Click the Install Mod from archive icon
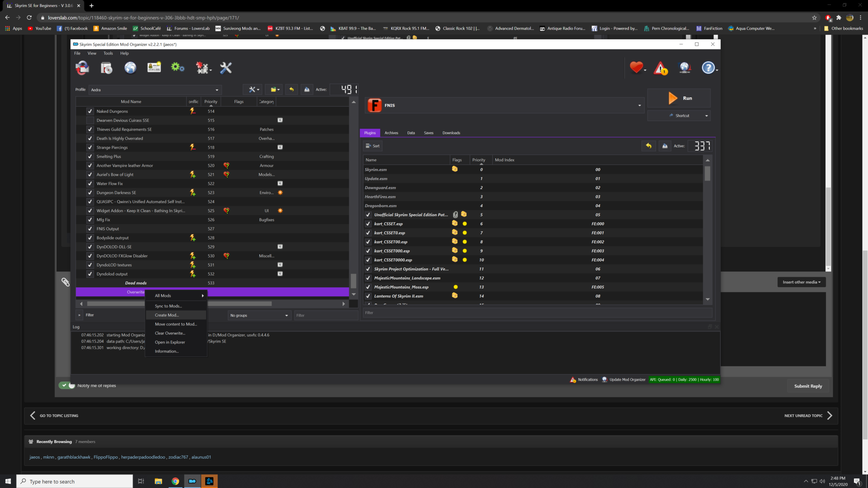 (x=106, y=68)
